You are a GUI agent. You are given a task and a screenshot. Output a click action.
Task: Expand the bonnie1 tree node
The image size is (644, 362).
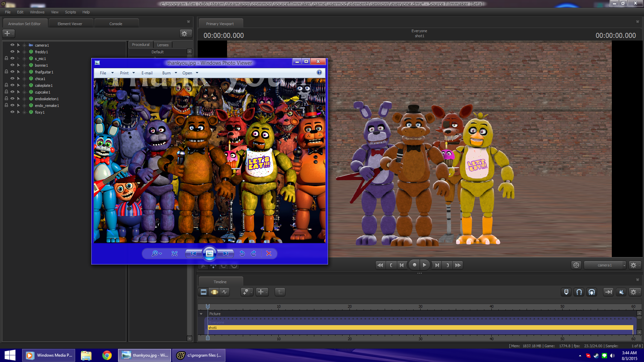[x=24, y=65]
